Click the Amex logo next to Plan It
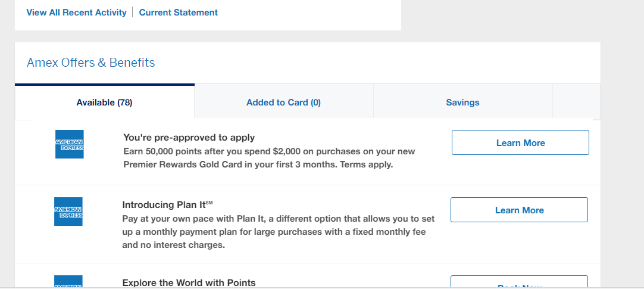Image resolution: width=644 pixels, height=289 pixels. pos(68,212)
